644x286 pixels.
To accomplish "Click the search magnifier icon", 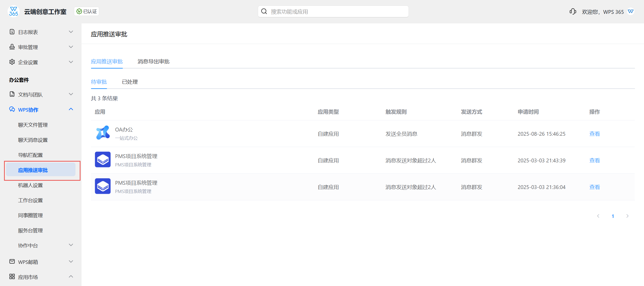I will pos(264,12).
